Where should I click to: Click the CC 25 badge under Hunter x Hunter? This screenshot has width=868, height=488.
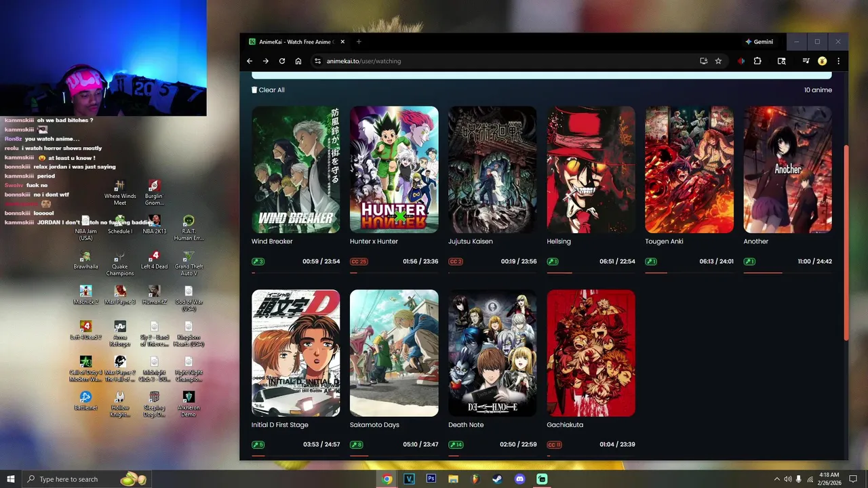pos(359,262)
